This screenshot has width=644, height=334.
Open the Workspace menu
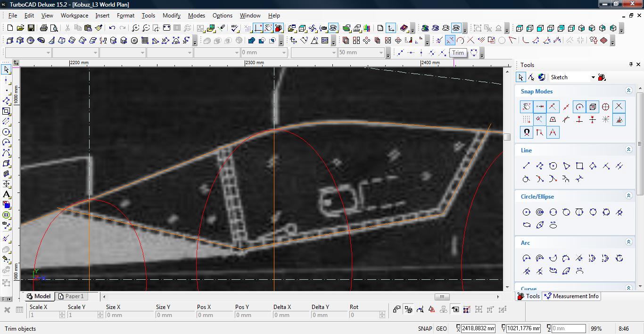point(74,15)
